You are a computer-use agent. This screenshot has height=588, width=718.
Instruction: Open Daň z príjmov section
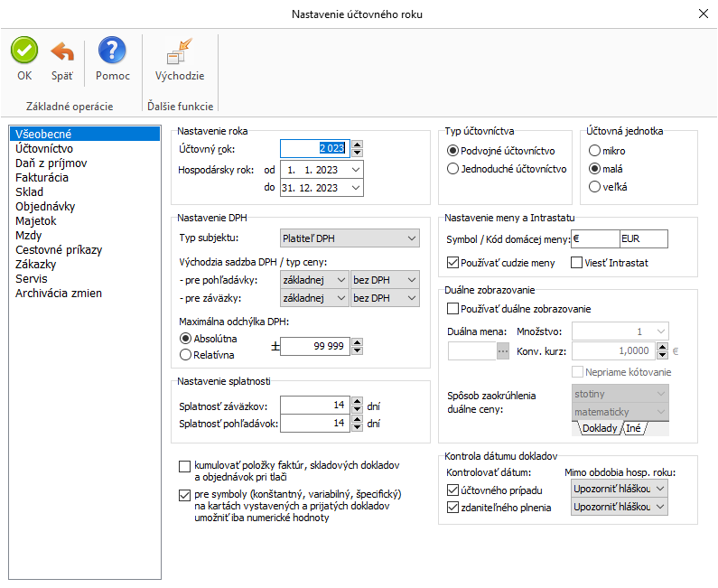point(85,163)
